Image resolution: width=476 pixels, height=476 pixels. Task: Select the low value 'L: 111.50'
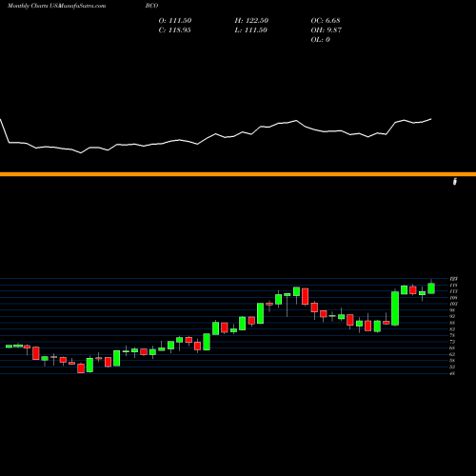(250, 30)
